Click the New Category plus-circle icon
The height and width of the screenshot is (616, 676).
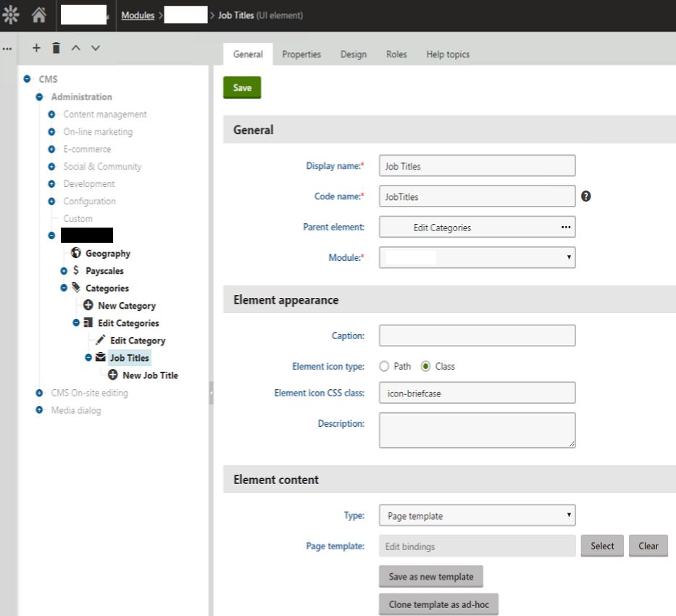88,305
